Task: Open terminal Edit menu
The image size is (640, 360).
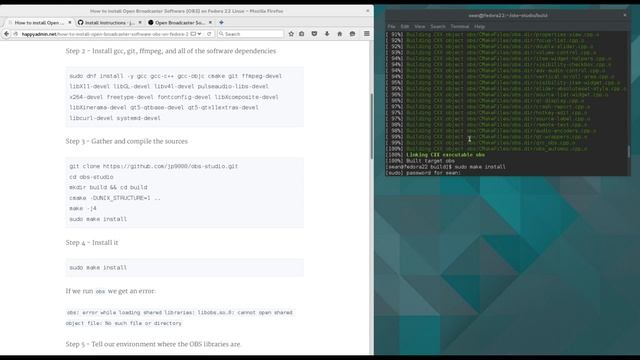Action: click(405, 26)
